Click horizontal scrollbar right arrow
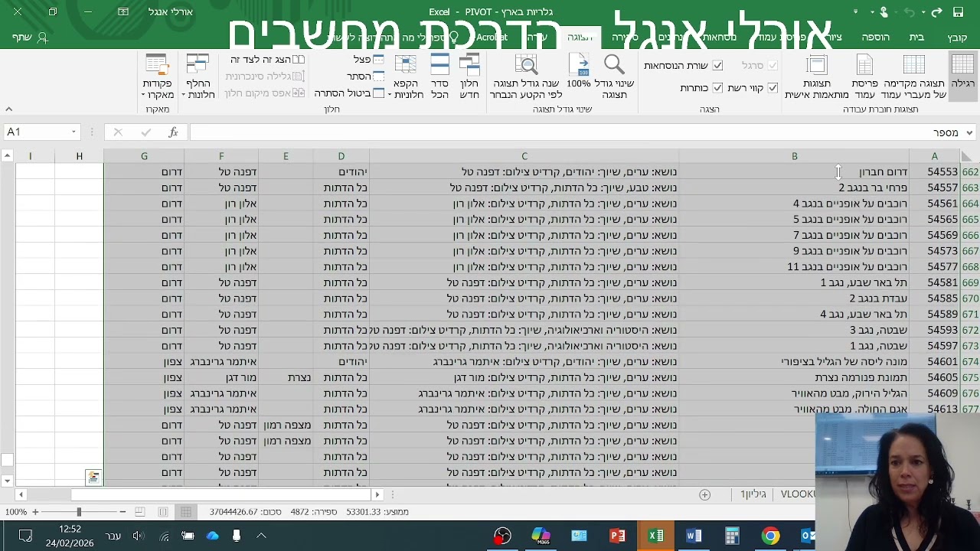Viewport: 980px width, 551px height. coord(376,494)
